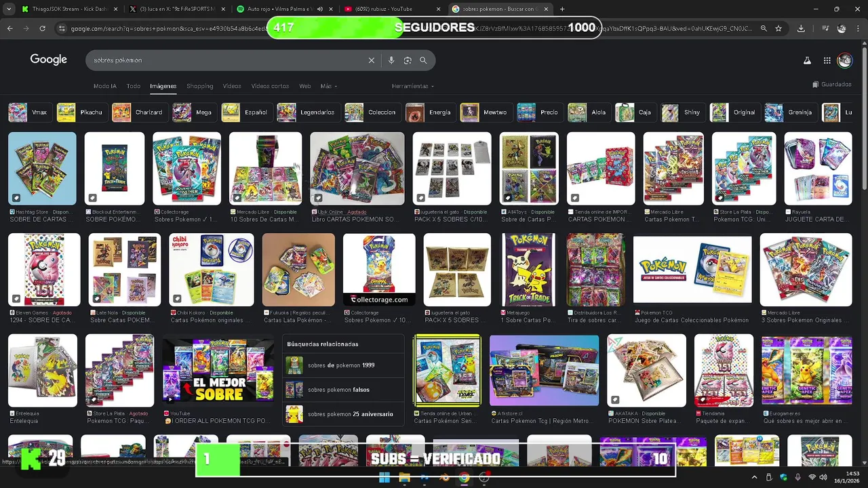Switch to the Web tab
The width and height of the screenshot is (868, 488).
click(x=305, y=86)
